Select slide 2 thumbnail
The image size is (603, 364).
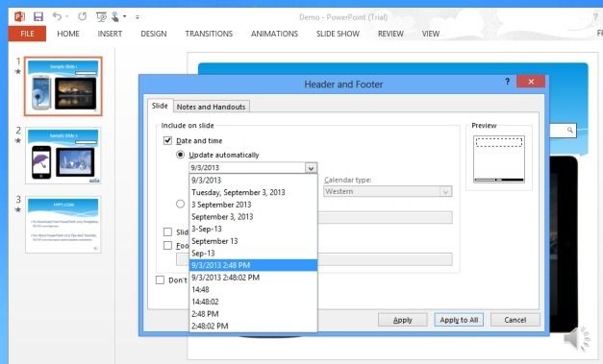click(x=63, y=156)
